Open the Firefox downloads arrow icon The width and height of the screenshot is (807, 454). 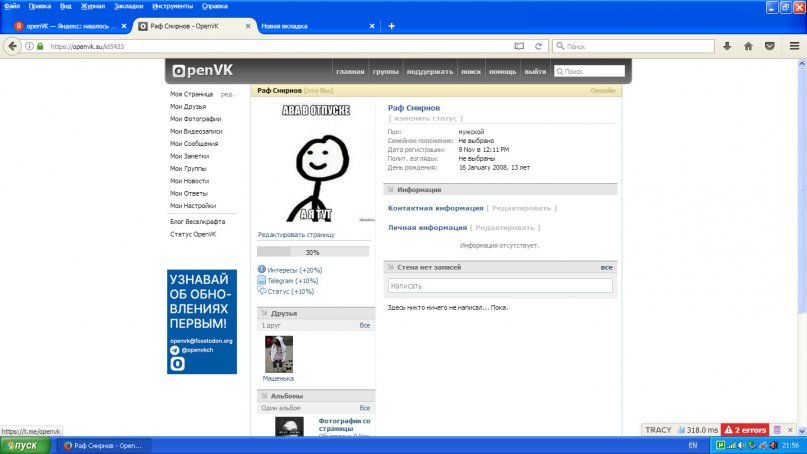tap(727, 46)
